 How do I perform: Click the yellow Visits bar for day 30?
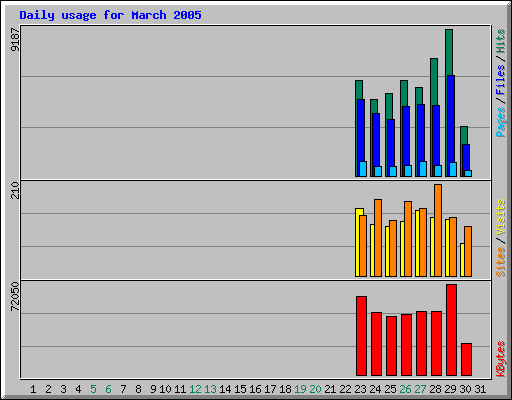click(x=462, y=260)
